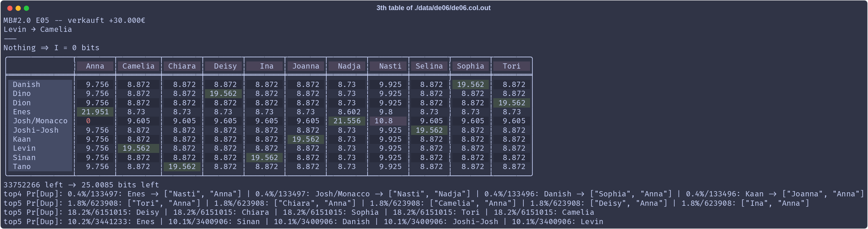Click the green zoom window button

pyautogui.click(x=26, y=8)
